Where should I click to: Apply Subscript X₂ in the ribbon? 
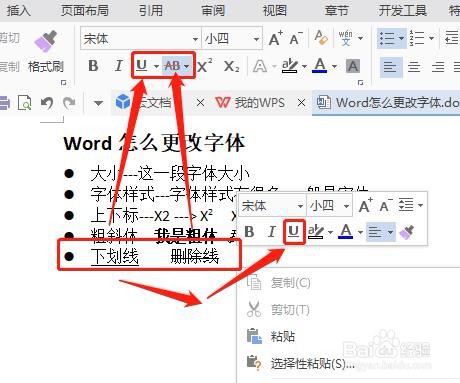pyautogui.click(x=232, y=66)
